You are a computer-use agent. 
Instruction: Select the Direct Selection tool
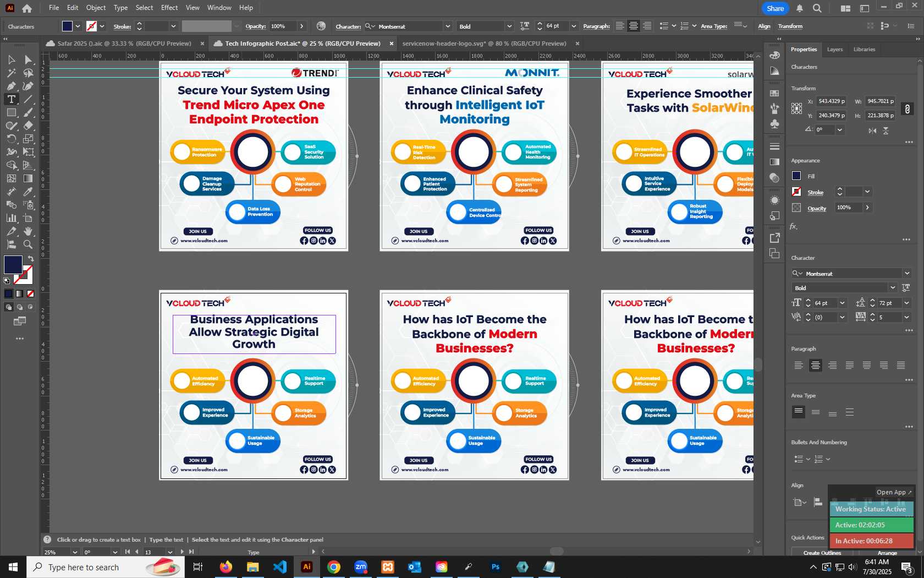pyautogui.click(x=29, y=59)
